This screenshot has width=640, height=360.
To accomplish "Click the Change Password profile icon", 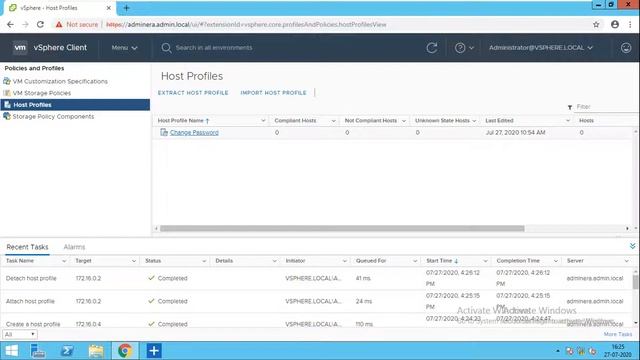I will [164, 132].
